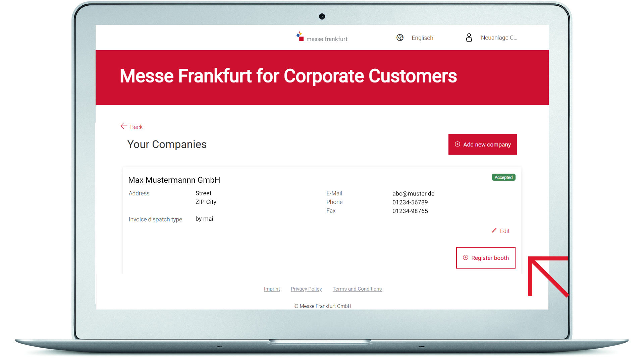This screenshot has width=644, height=360.
Task: Click the plus icon in Add new company
Action: [457, 144]
